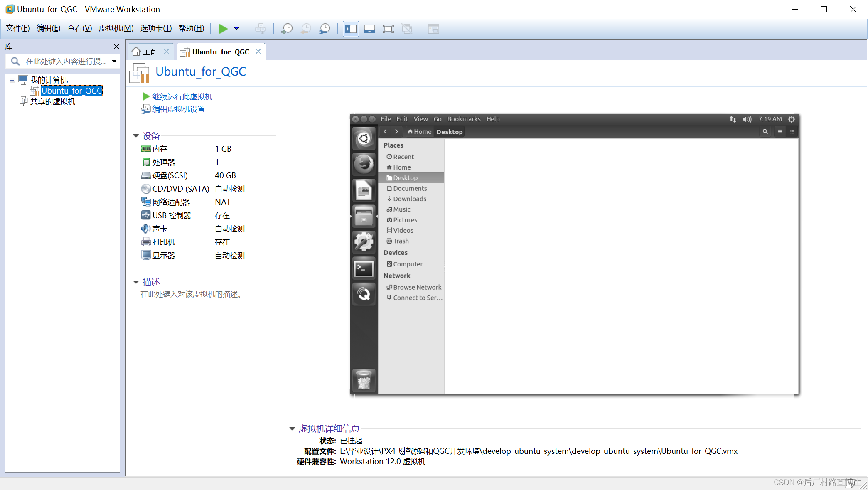868x490 pixels.
Task: Collapse the 设备 section header
Action: (x=136, y=135)
